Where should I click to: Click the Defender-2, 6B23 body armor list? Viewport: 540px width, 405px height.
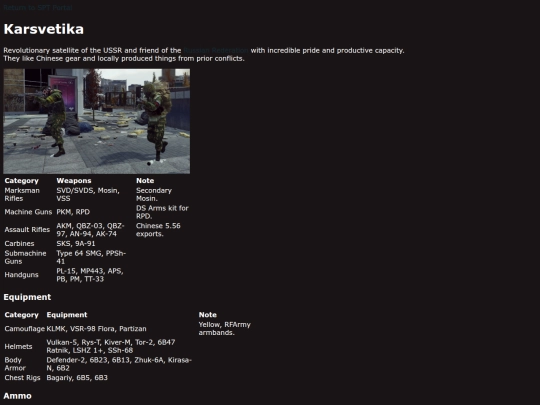pos(119,364)
